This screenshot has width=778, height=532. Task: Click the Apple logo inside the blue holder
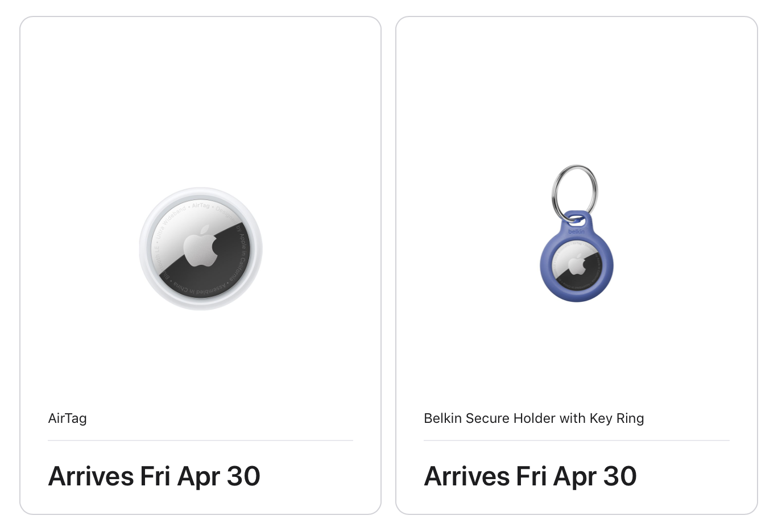[577, 265]
